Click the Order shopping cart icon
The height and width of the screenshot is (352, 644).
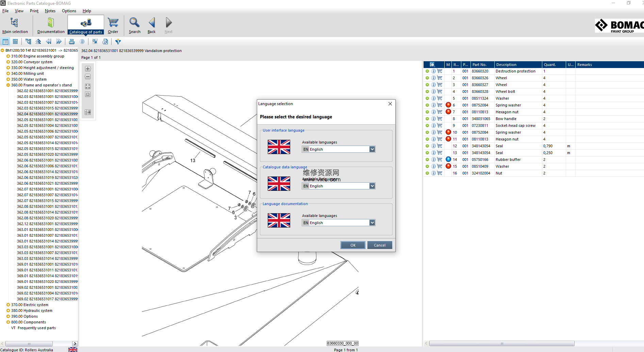tap(113, 23)
